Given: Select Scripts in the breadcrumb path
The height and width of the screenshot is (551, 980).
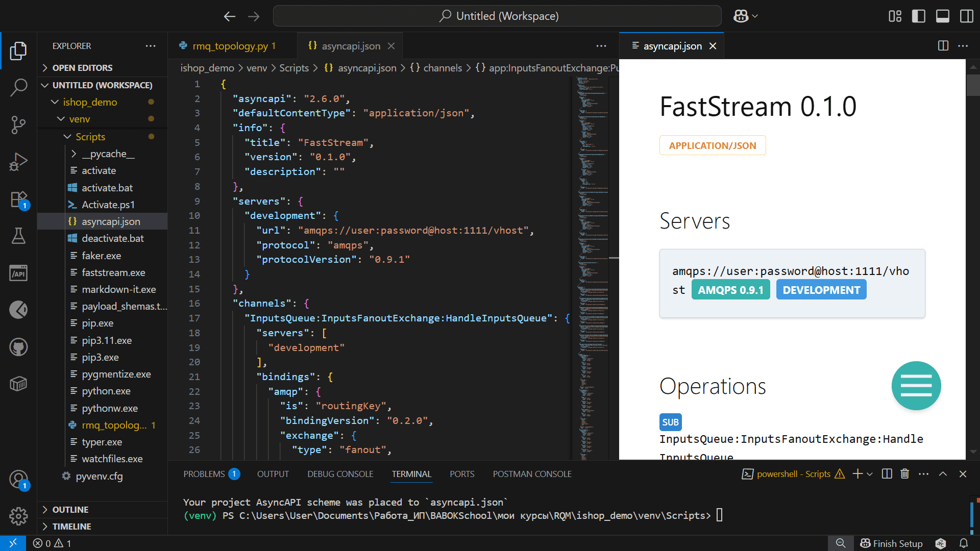Looking at the screenshot, I should (x=294, y=68).
